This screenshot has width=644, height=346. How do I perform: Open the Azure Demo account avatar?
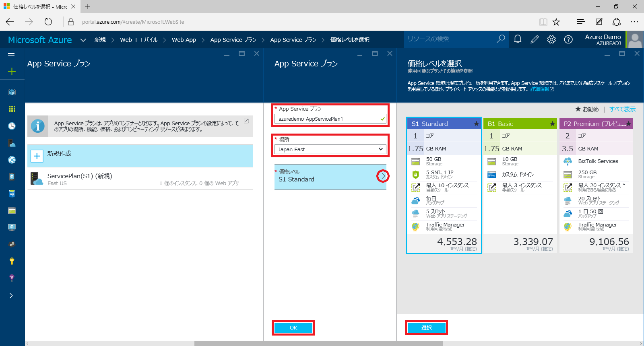635,39
